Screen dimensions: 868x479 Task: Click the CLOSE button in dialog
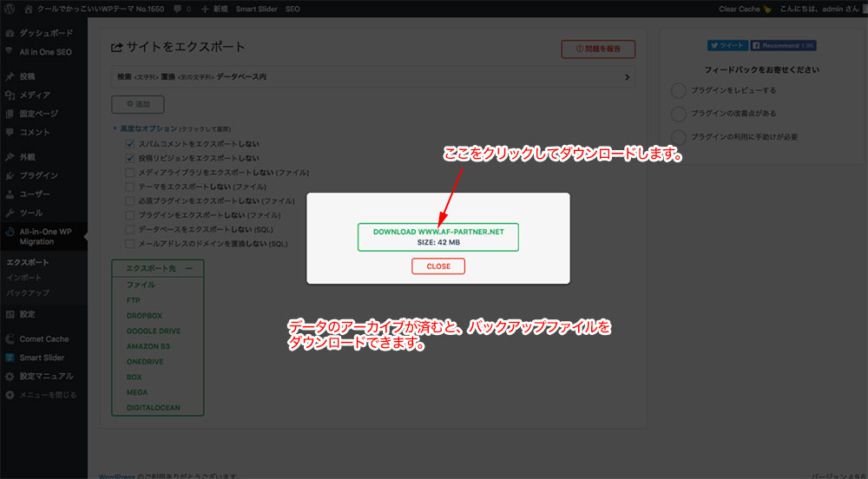pyautogui.click(x=437, y=266)
